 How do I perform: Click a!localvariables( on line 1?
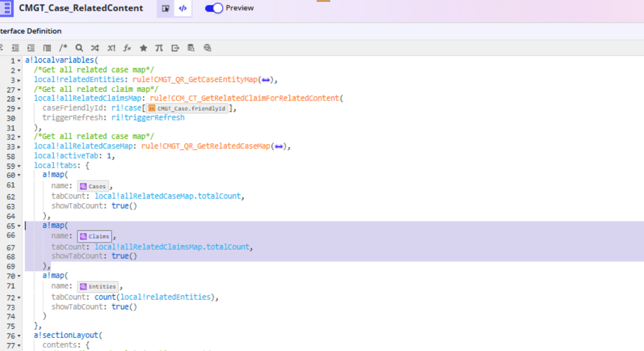(61, 61)
